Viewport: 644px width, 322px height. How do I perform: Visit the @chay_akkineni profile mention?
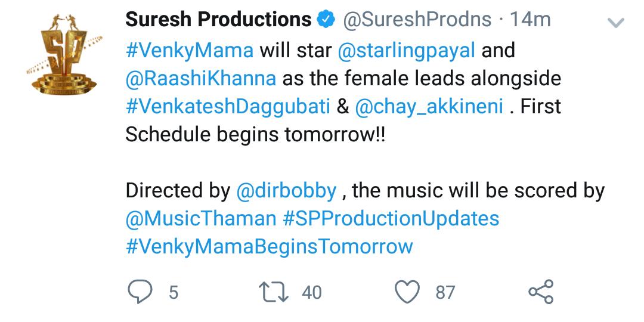click(429, 106)
